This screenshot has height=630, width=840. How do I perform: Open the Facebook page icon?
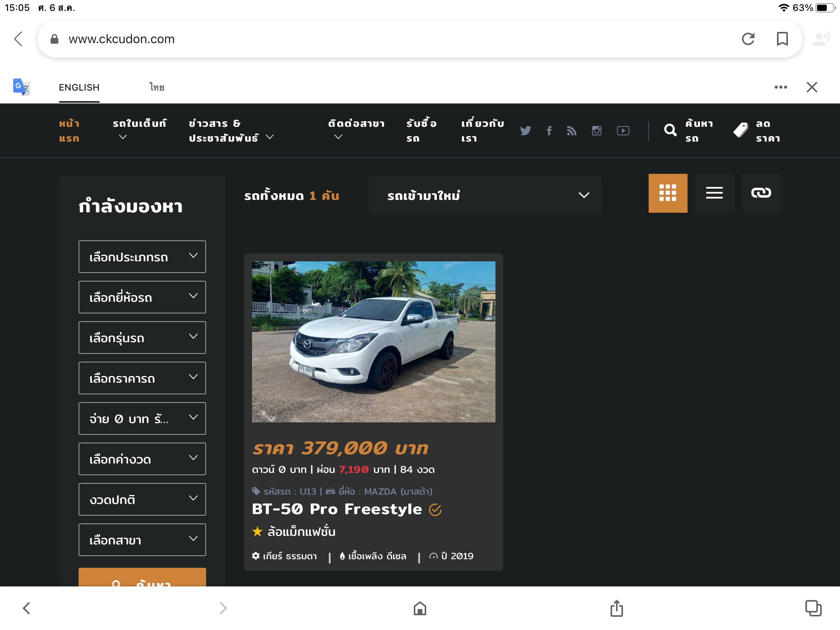(x=549, y=131)
